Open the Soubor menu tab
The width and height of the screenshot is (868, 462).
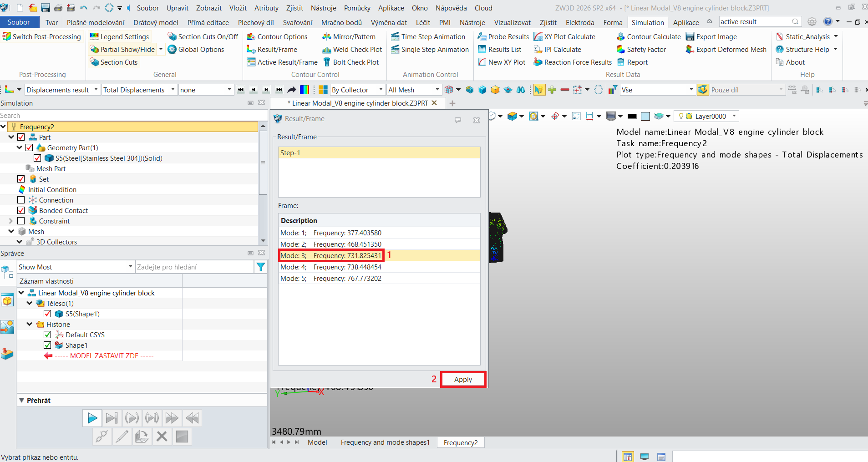pos(19,22)
